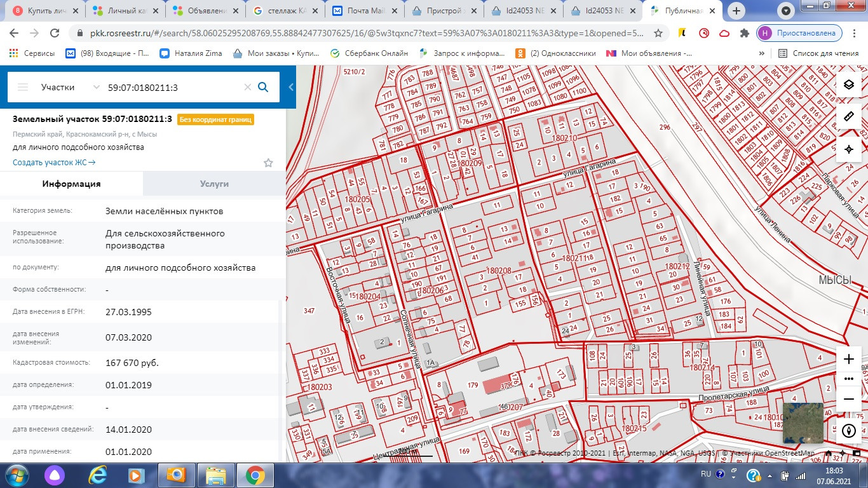
Task: Open more map options (three dots)
Action: [x=848, y=379]
